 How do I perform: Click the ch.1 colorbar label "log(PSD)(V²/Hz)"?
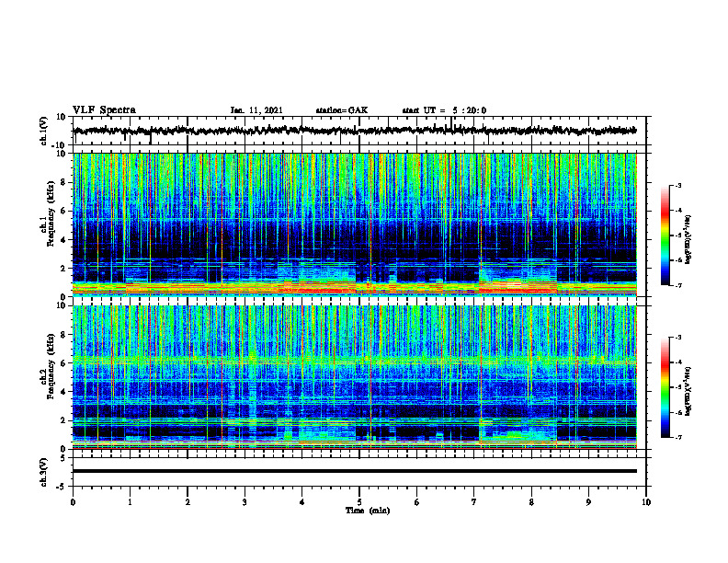pyautogui.click(x=688, y=240)
